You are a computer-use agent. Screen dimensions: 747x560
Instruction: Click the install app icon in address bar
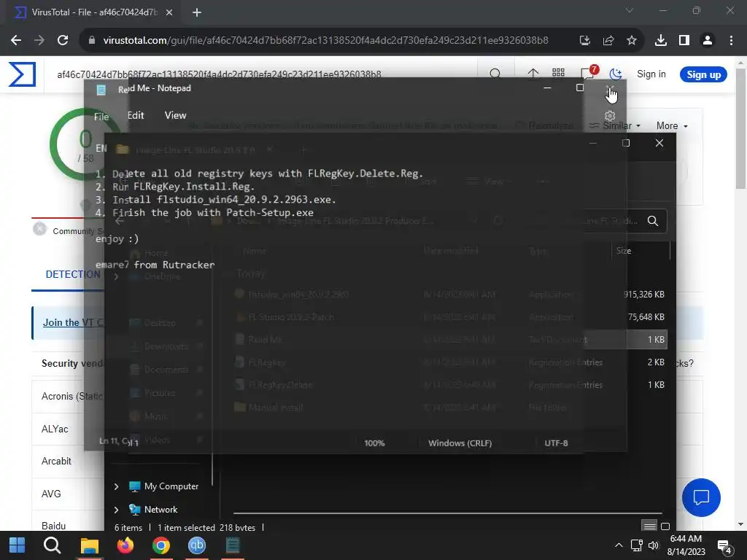point(584,41)
